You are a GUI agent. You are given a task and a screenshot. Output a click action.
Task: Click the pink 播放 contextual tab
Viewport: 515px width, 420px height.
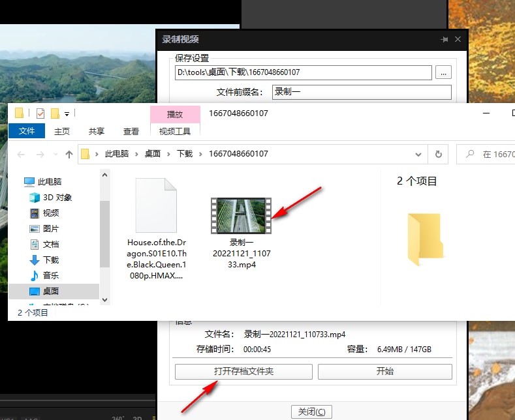(x=175, y=115)
